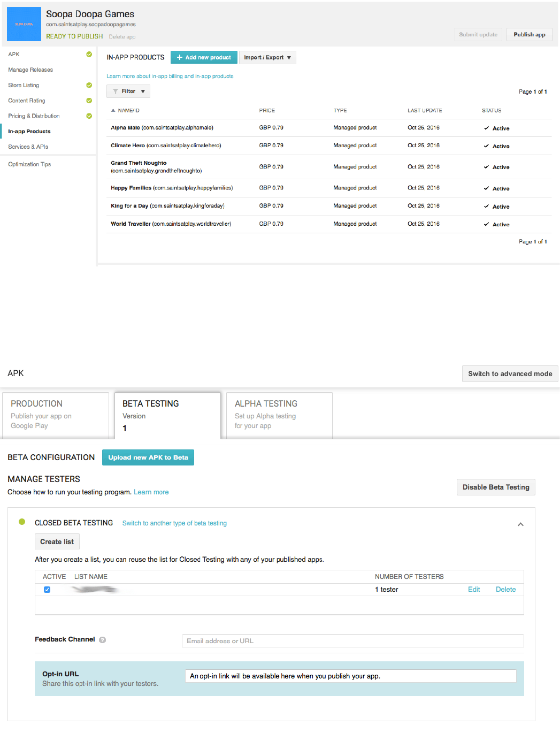Switch to the Beta Testing tab
Image resolution: width=560 pixels, height=733 pixels.
coord(167,415)
